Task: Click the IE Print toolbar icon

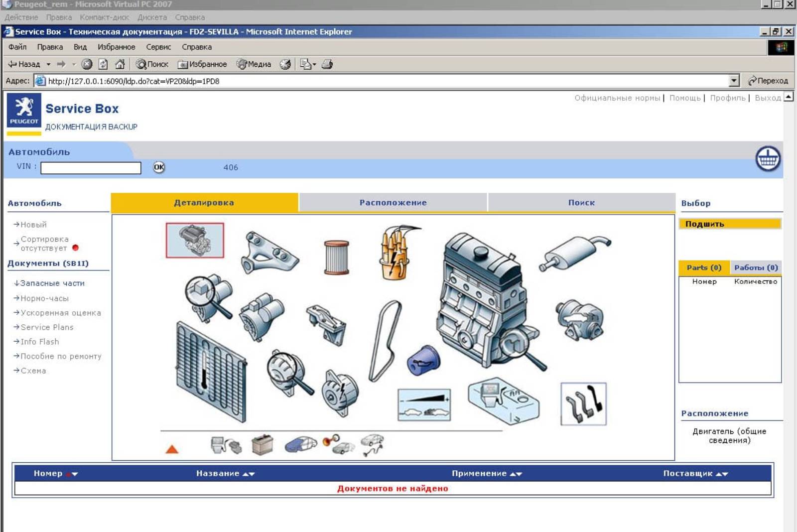Action: (x=327, y=64)
